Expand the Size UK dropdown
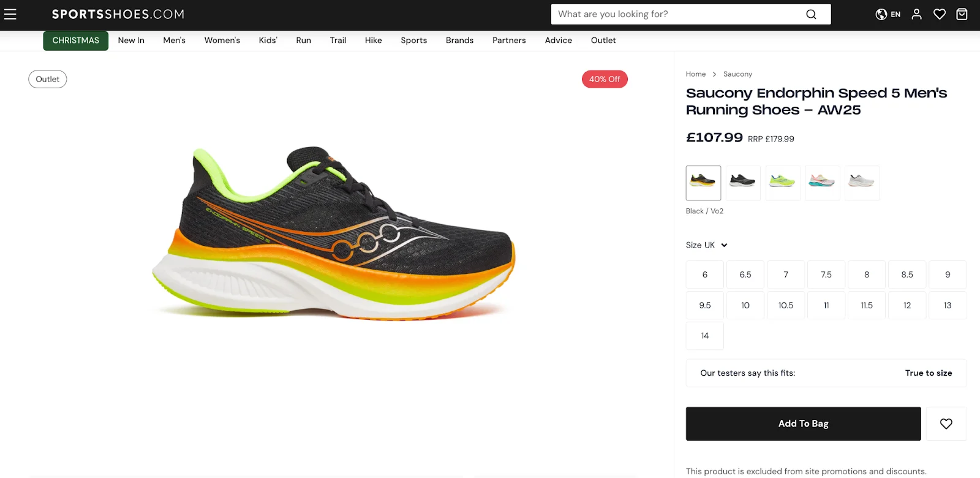The height and width of the screenshot is (478, 980). [707, 245]
